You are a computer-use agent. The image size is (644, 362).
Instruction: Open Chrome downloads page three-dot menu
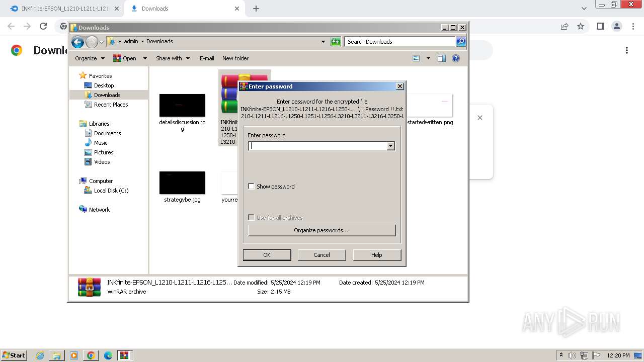tap(627, 50)
